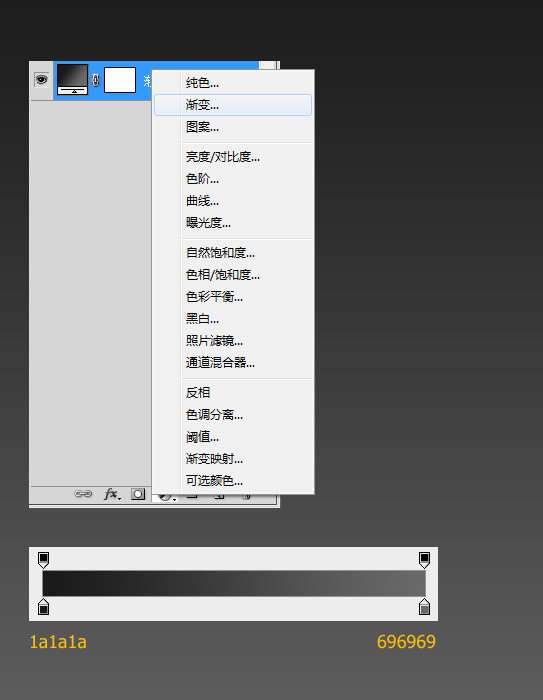Select 色阶... adjustment

[x=233, y=179]
